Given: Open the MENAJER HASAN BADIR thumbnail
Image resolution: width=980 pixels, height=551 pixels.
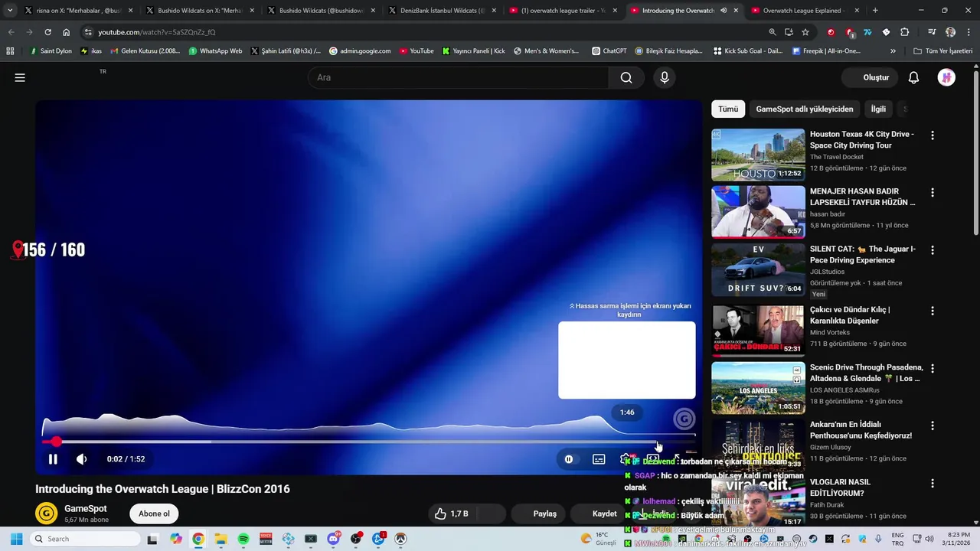Looking at the screenshot, I should pyautogui.click(x=758, y=212).
